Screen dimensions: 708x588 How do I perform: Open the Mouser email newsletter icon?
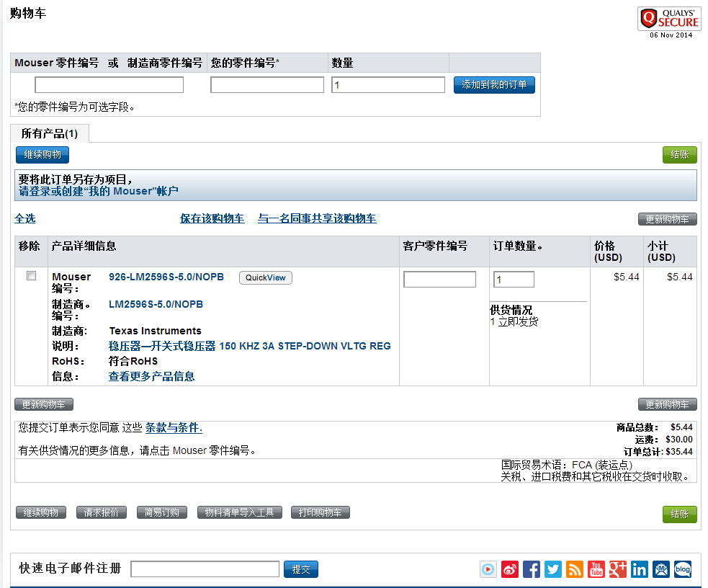click(661, 569)
